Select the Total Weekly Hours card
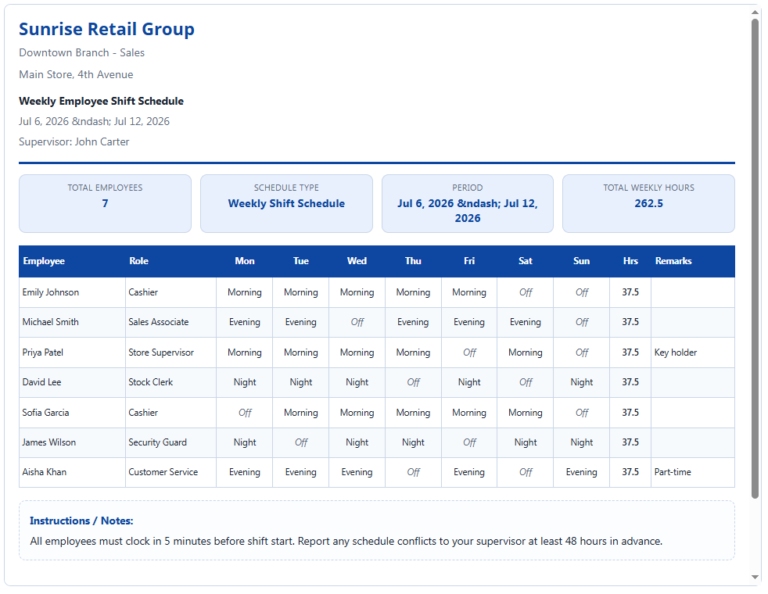768x594 pixels. click(648, 203)
